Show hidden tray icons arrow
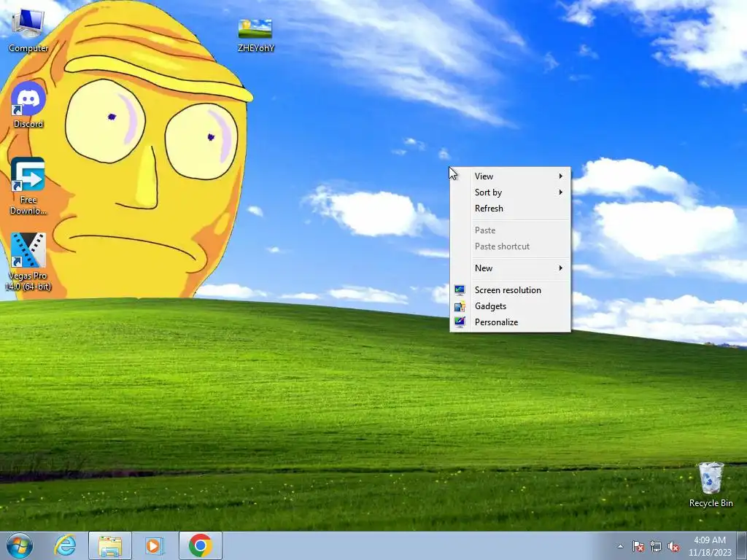This screenshot has height=560, width=747. [620, 546]
